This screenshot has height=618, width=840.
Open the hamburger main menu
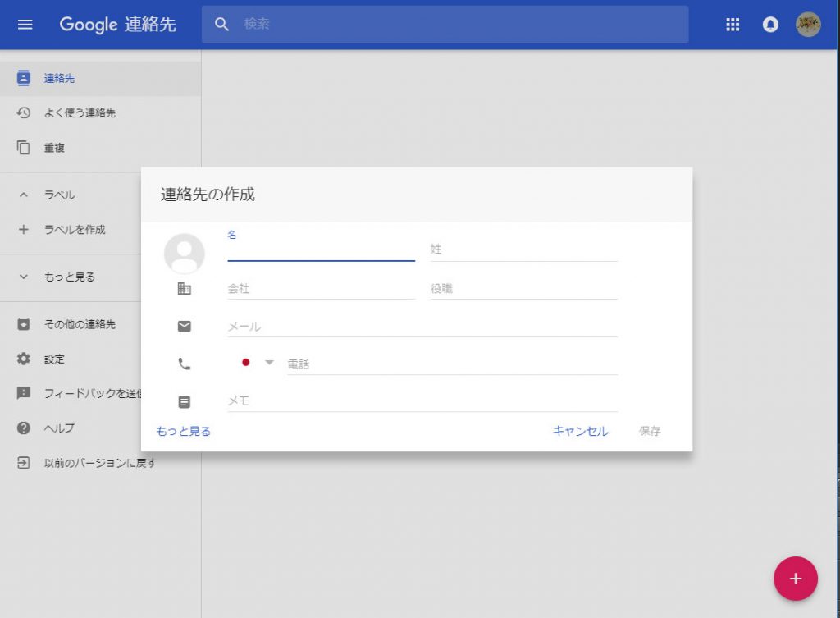(25, 24)
